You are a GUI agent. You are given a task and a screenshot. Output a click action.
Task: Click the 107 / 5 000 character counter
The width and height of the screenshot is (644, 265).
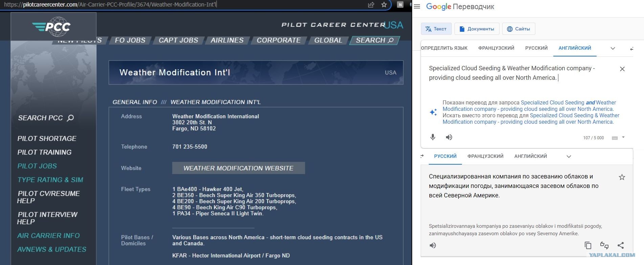(594, 138)
